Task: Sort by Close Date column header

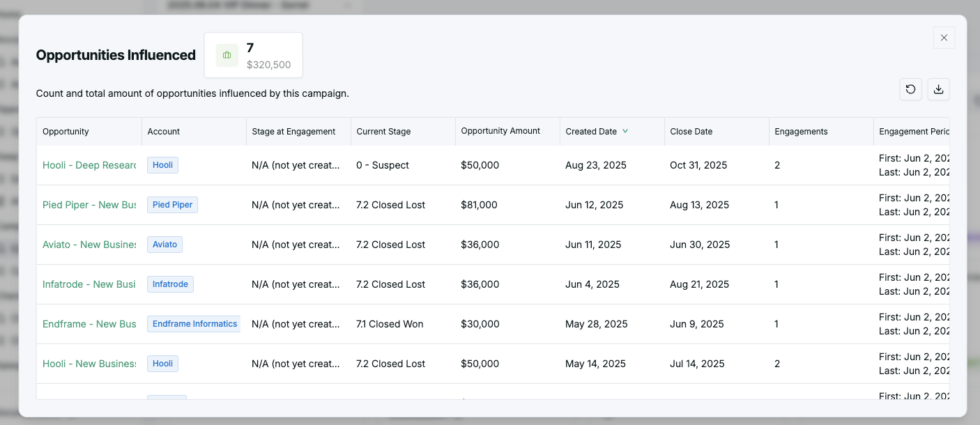Action: pyautogui.click(x=691, y=131)
